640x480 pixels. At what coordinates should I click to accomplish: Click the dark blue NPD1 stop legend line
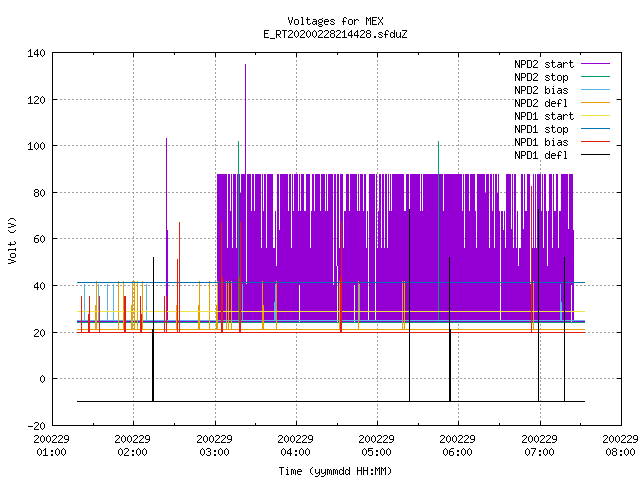[595, 129]
